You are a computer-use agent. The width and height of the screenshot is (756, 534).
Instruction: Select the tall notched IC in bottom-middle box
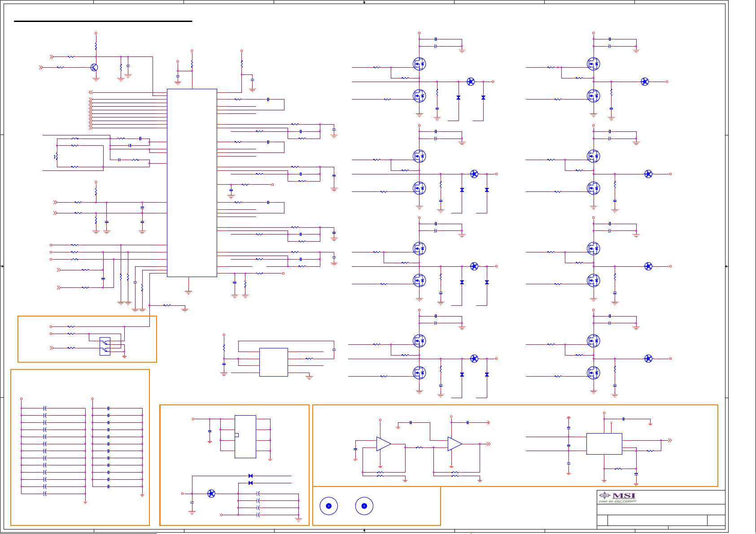pyautogui.click(x=245, y=436)
